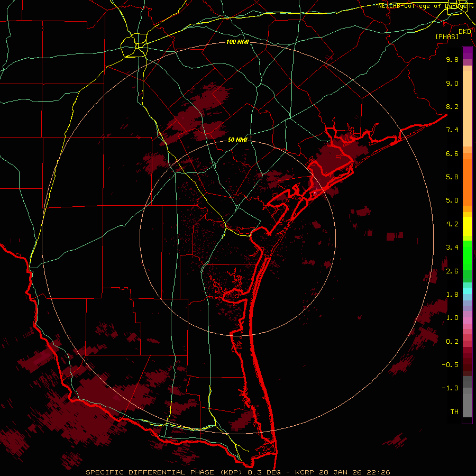This screenshot has height=476, width=476.
Task: Pick the purple swatch atop the color bar
Action: click(467, 53)
